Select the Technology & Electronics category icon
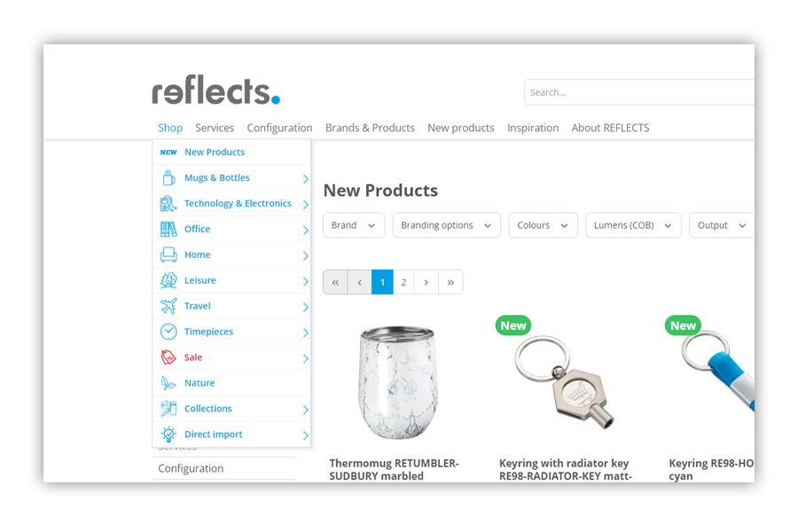This screenshot has height=532, width=798. [x=168, y=204]
